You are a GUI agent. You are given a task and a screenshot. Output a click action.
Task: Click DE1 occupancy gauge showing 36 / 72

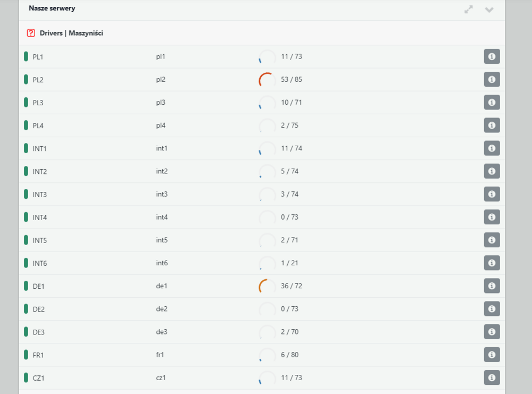pos(267,286)
